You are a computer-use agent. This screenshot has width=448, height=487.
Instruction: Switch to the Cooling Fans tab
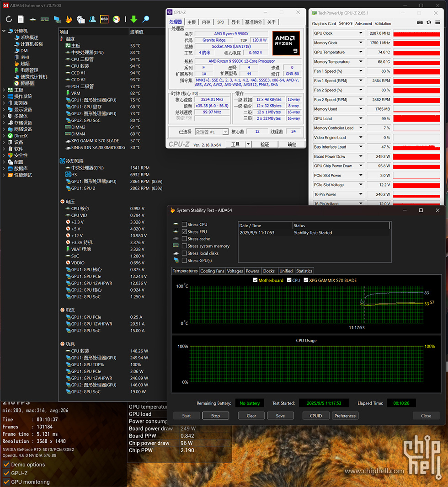(x=213, y=271)
